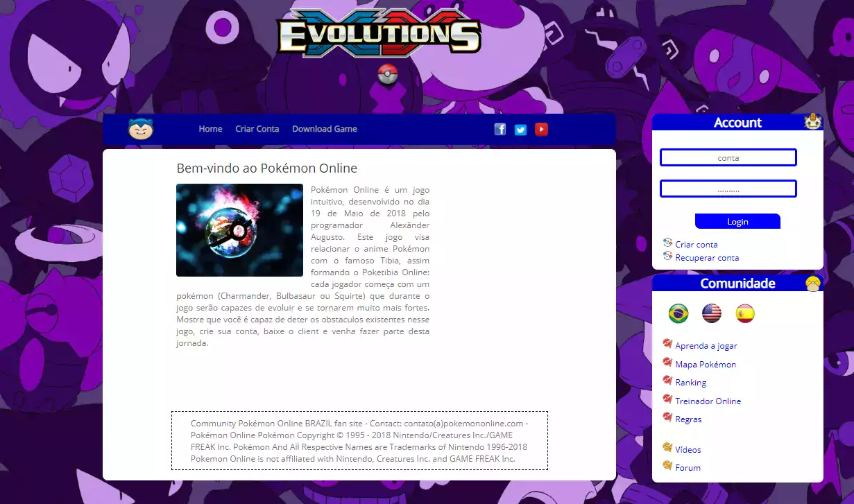
Task: Click the icon beside Aprenda a jogar
Action: click(667, 343)
